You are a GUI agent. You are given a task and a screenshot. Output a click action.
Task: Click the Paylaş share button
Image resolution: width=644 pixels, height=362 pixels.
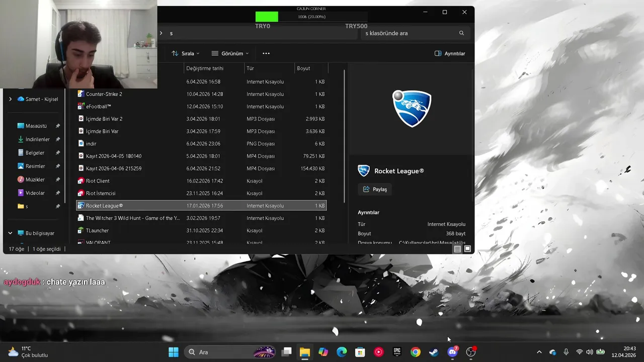(375, 190)
